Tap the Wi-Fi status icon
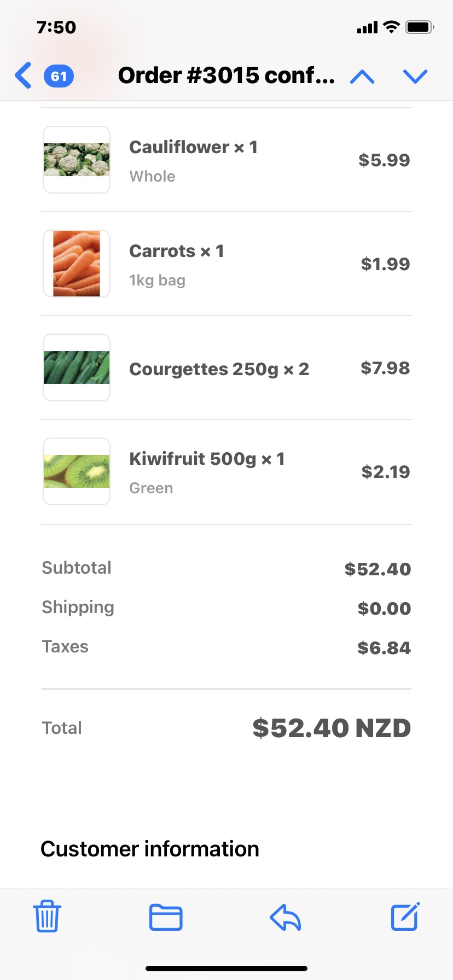The width and height of the screenshot is (453, 980). tap(391, 27)
